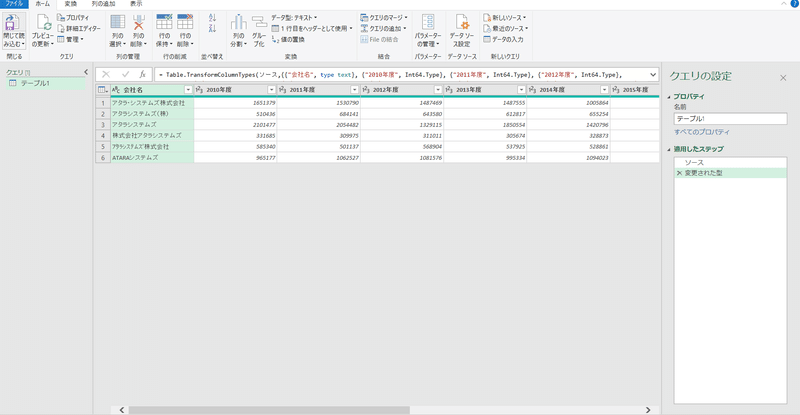
Task: Open the 2011年度 column filter dropdown
Action: [x=355, y=90]
